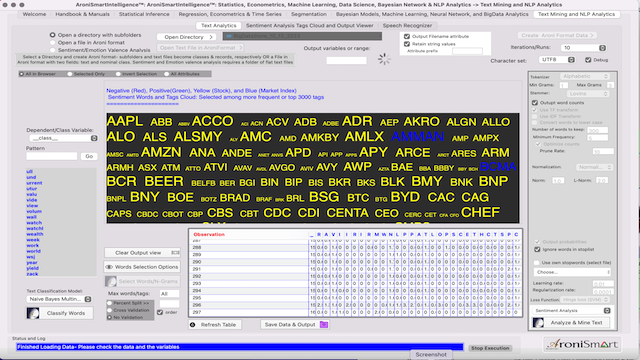Click the Select Words/N-Grams icon
This screenshot has width=640, height=360.
click(x=111, y=281)
